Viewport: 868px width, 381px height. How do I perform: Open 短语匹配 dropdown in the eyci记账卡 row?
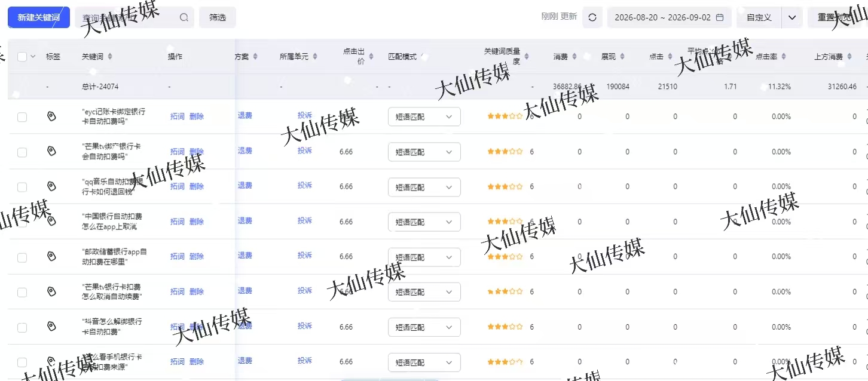pyautogui.click(x=424, y=117)
